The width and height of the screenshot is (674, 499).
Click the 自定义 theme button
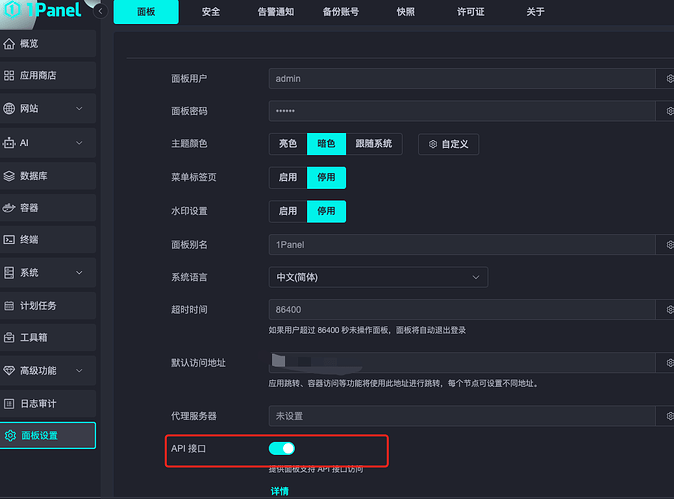(449, 144)
